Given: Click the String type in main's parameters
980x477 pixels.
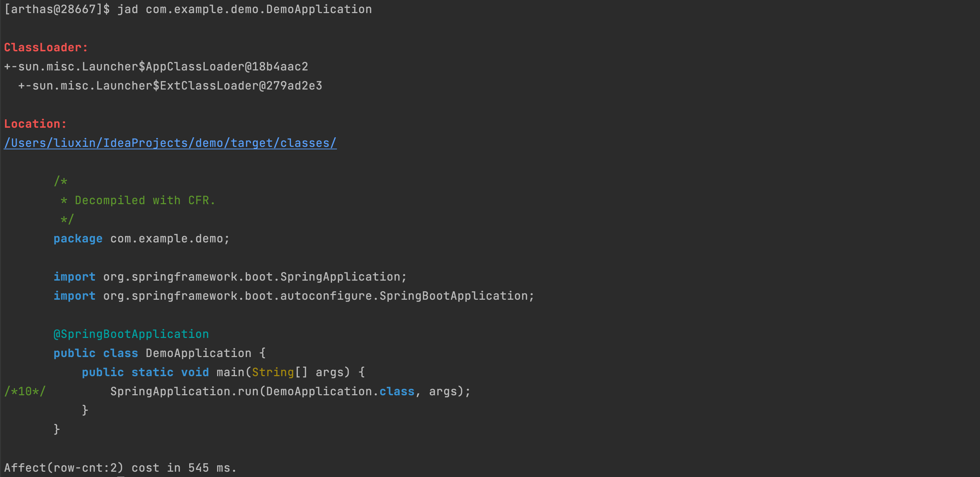Looking at the screenshot, I should 273,372.
